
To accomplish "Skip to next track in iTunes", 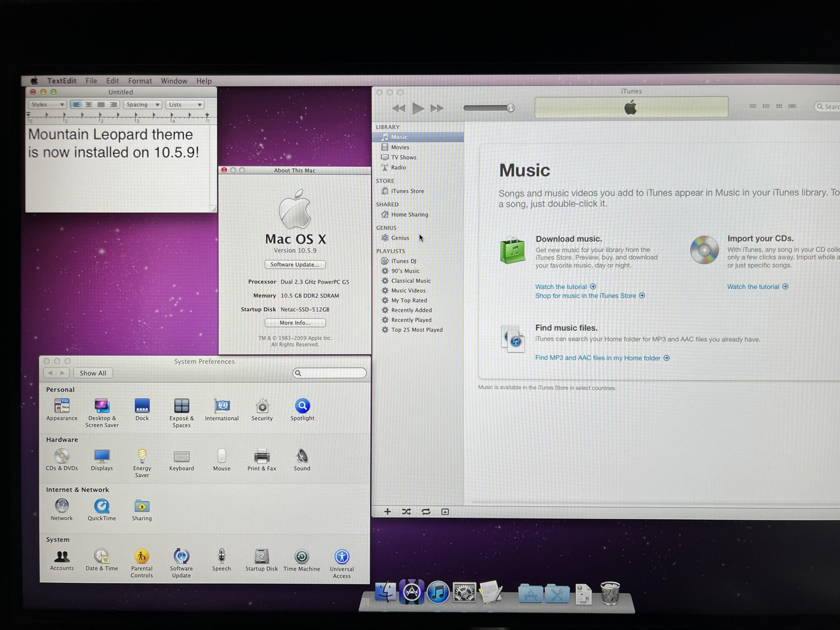I will tap(437, 108).
